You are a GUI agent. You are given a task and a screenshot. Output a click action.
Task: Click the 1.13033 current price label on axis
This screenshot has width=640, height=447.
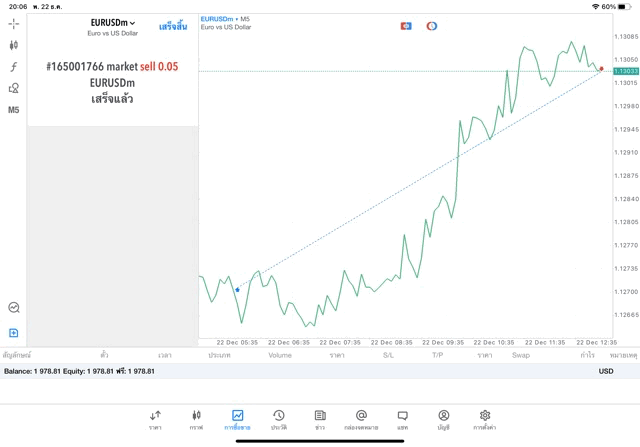[x=626, y=71]
